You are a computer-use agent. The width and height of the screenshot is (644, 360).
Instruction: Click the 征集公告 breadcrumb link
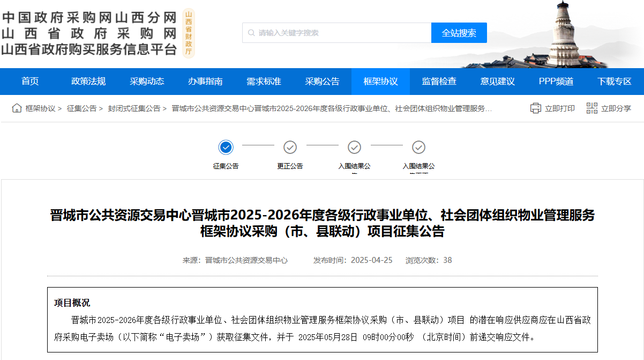tap(81, 108)
